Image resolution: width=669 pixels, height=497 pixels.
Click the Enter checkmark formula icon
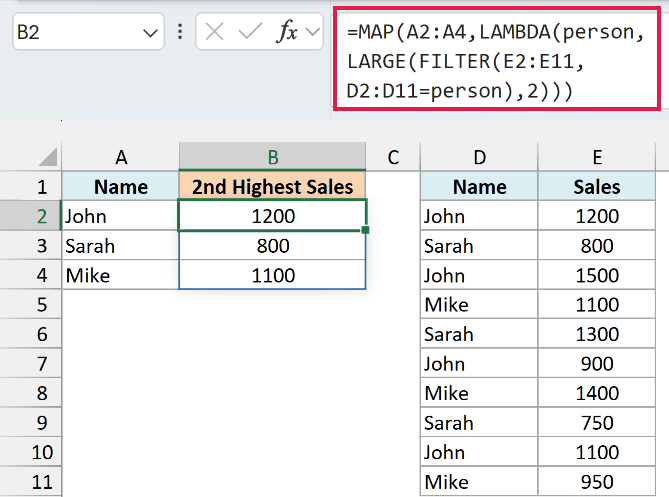click(250, 32)
